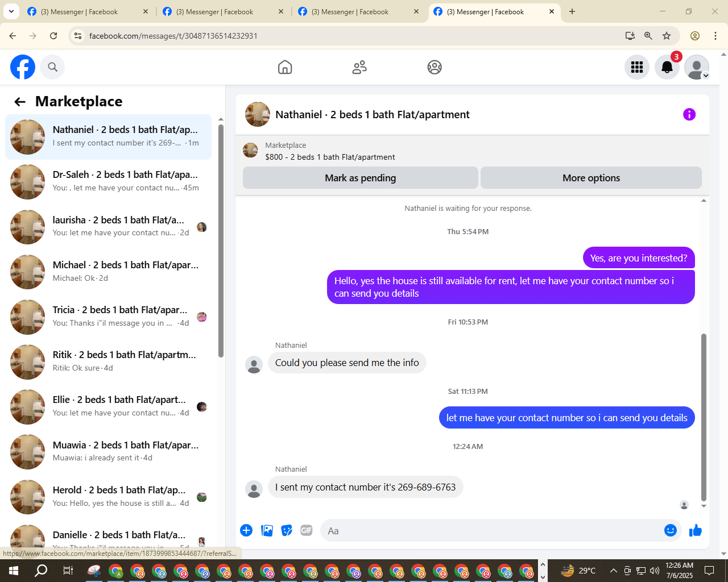Select Muawia conversation in list
Image resolution: width=728 pixels, height=582 pixels.
[x=108, y=452]
